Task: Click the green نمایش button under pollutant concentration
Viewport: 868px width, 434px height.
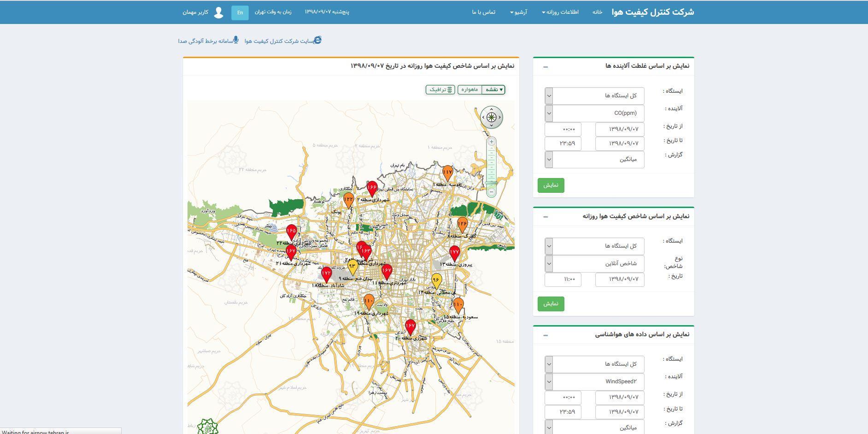Action: [x=551, y=185]
